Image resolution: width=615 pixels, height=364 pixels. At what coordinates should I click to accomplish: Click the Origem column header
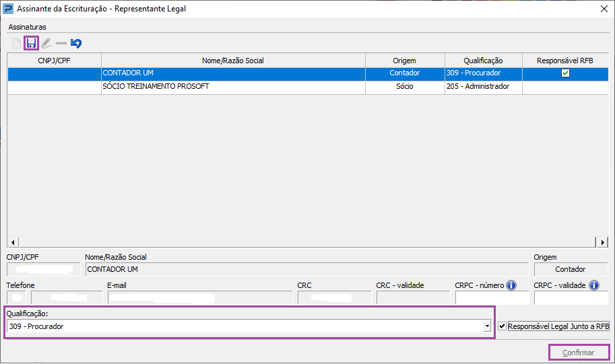coord(404,61)
